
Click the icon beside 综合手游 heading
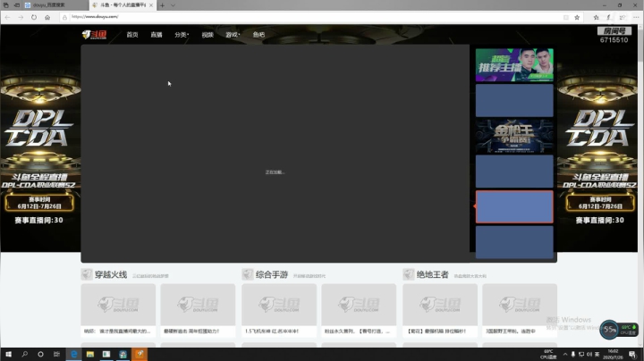(248, 274)
